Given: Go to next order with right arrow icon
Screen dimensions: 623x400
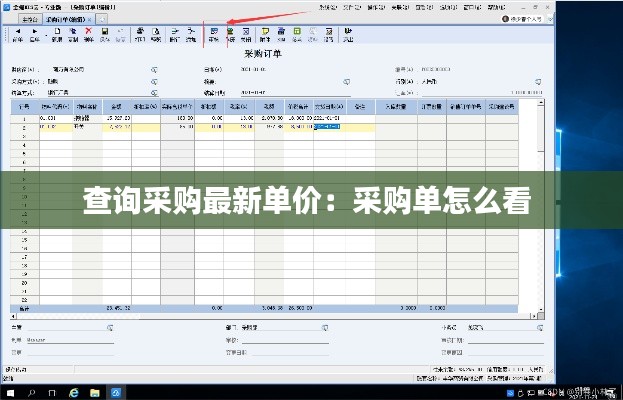Looking at the screenshot, I should [35, 35].
